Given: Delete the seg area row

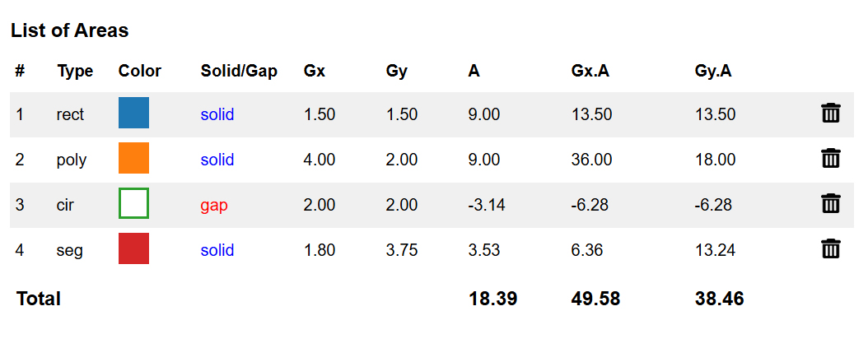Looking at the screenshot, I should 830,248.
